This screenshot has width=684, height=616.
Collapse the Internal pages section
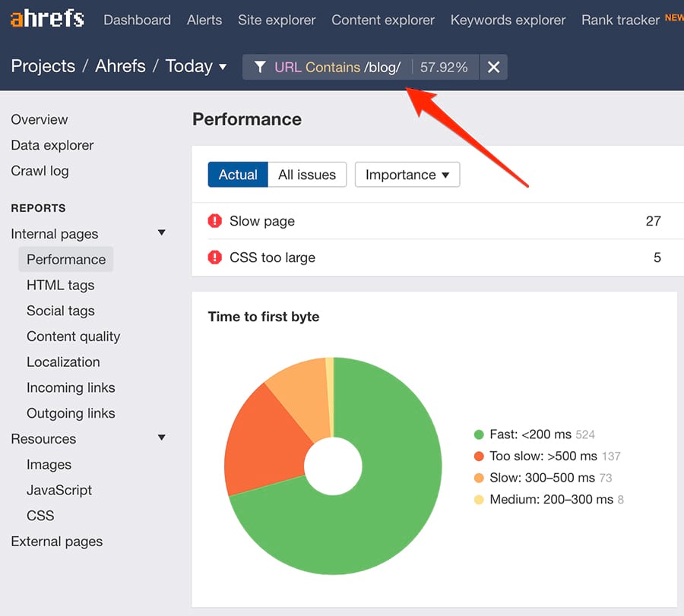tap(161, 233)
